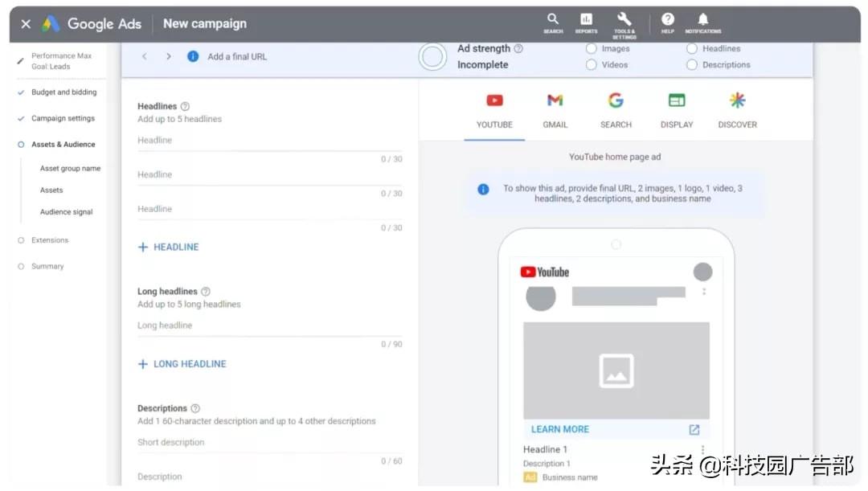
Task: Go to next suggestion arrow
Action: (168, 56)
